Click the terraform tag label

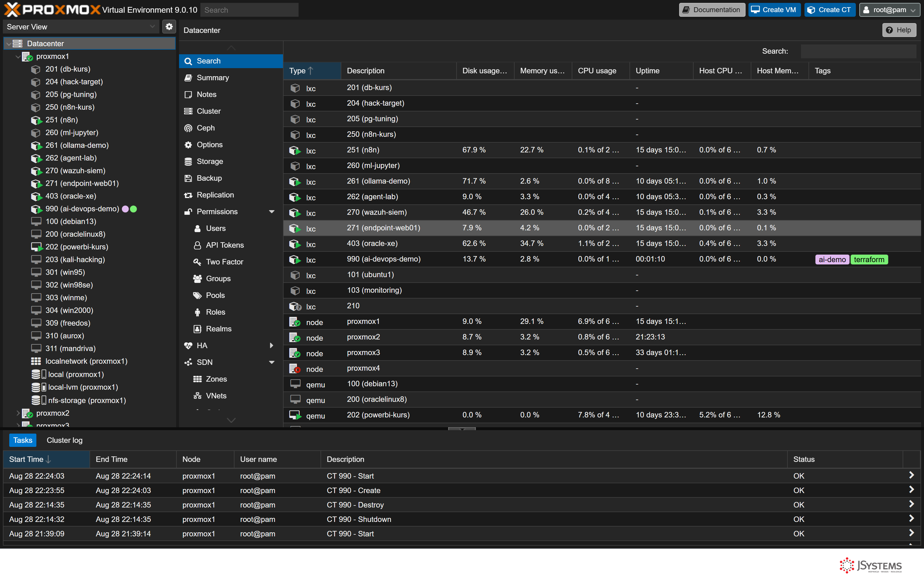(869, 260)
